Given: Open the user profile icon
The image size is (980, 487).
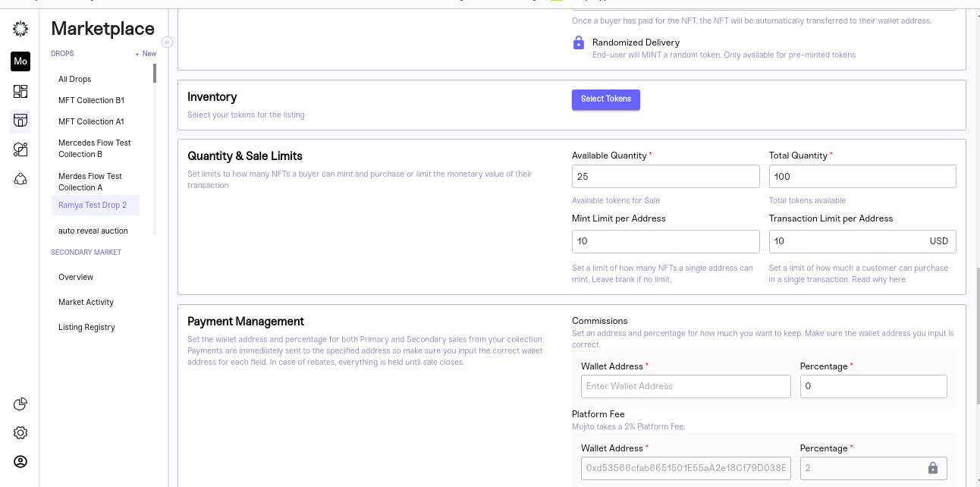Looking at the screenshot, I should 20,461.
